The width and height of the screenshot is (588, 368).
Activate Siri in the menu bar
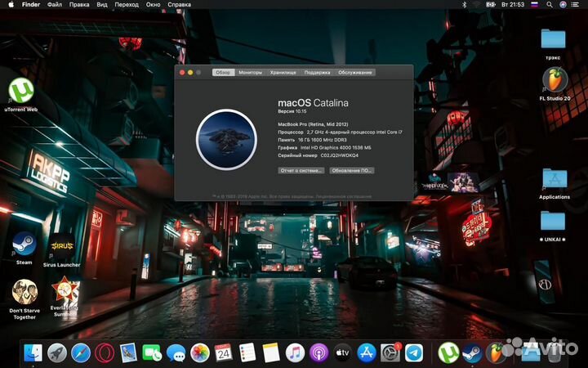(563, 5)
